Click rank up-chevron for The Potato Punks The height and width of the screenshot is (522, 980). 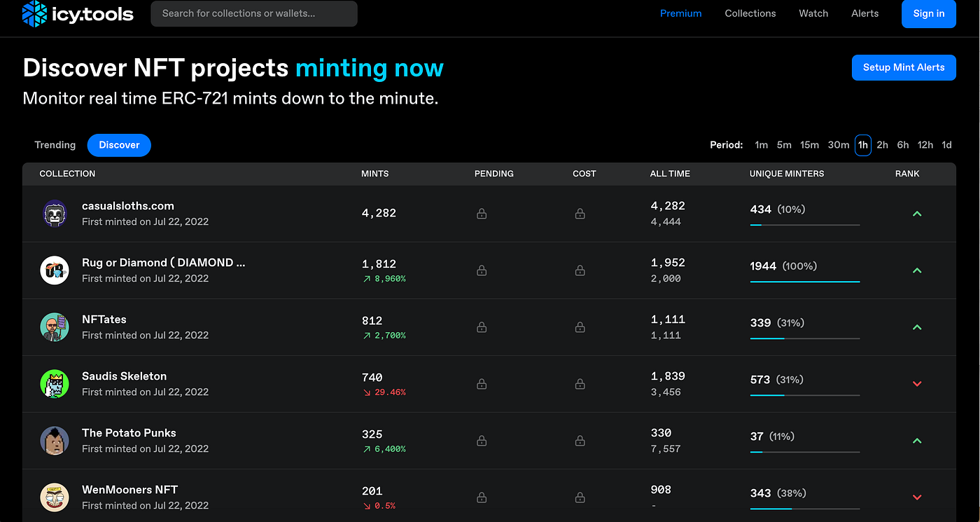click(x=917, y=441)
